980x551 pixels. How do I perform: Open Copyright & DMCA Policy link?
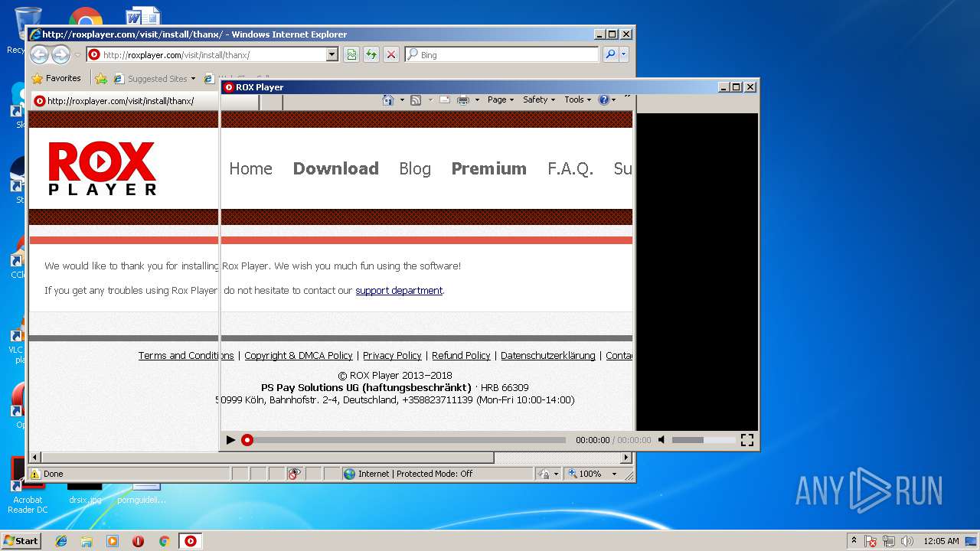tap(299, 355)
